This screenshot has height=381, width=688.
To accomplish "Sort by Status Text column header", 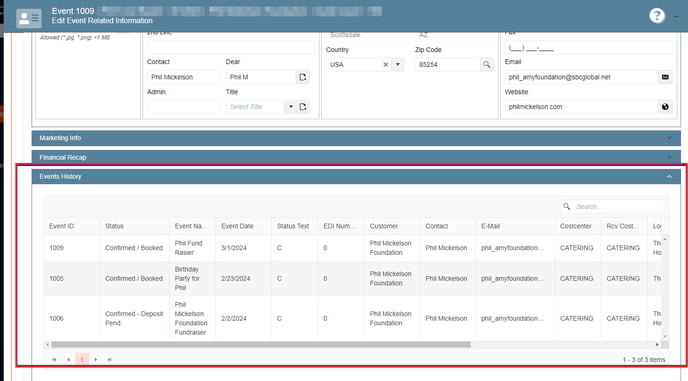I will [x=293, y=226].
